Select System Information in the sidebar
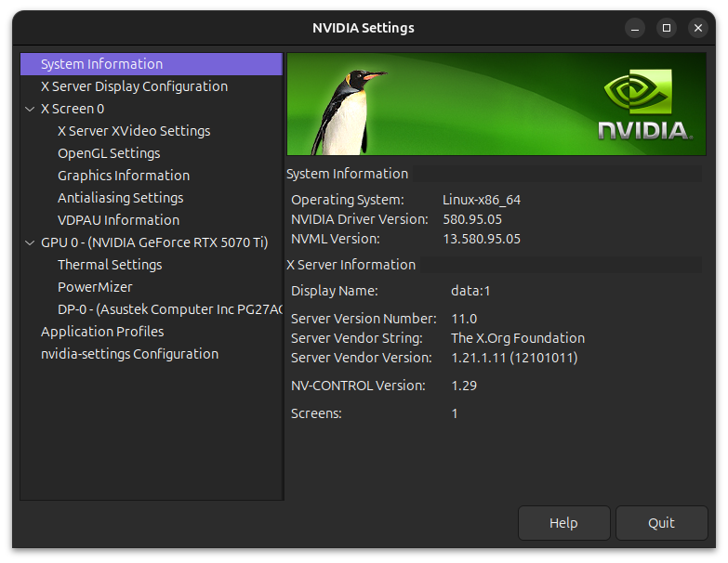The height and width of the screenshot is (563, 728). [x=152, y=64]
